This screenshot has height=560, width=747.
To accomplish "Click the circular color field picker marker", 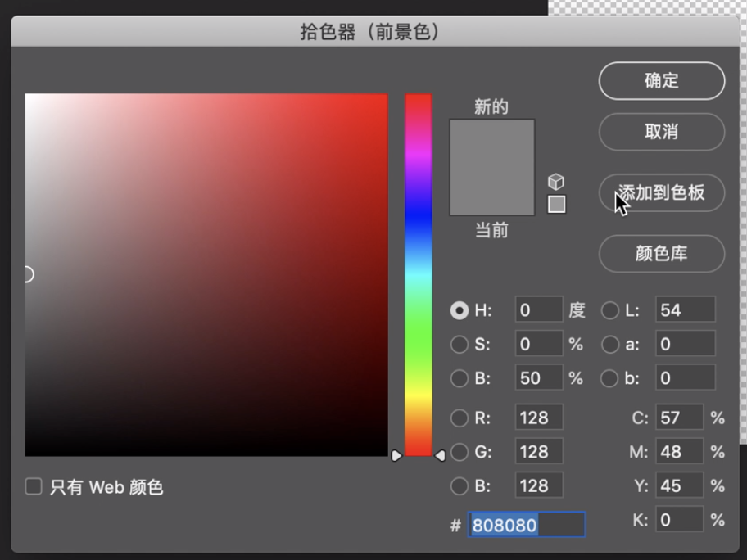I will pos(27,274).
